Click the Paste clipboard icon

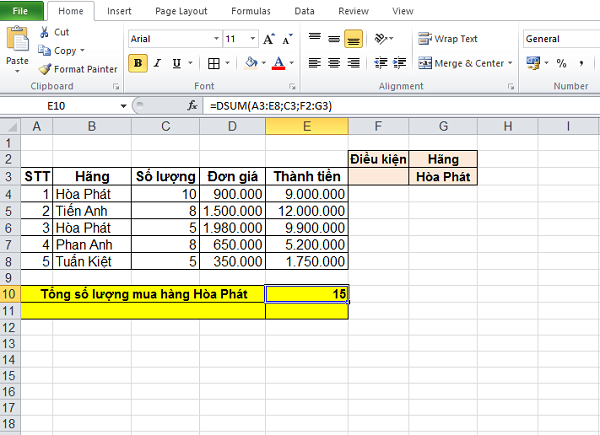coord(17,39)
